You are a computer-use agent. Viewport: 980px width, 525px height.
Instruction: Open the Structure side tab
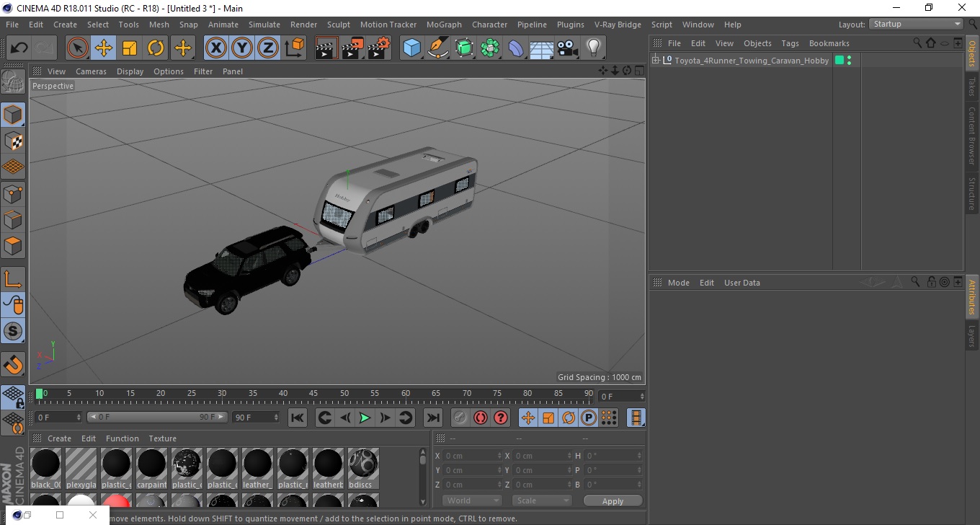pos(972,193)
